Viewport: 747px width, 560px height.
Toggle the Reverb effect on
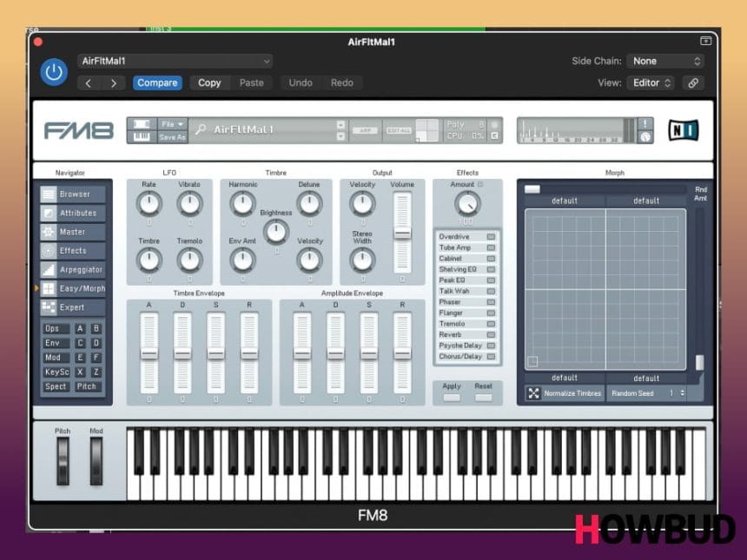[491, 335]
